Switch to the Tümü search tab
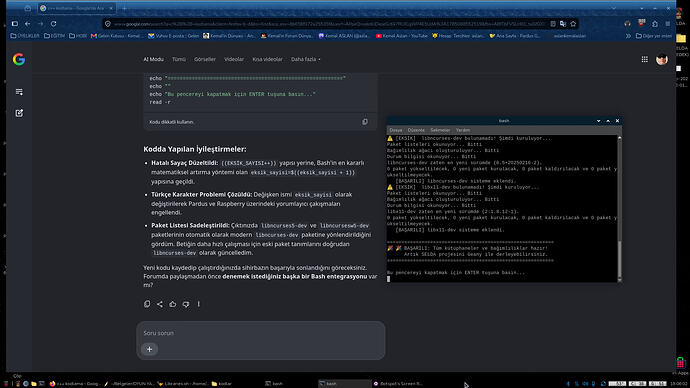The image size is (690, 388). point(179,59)
